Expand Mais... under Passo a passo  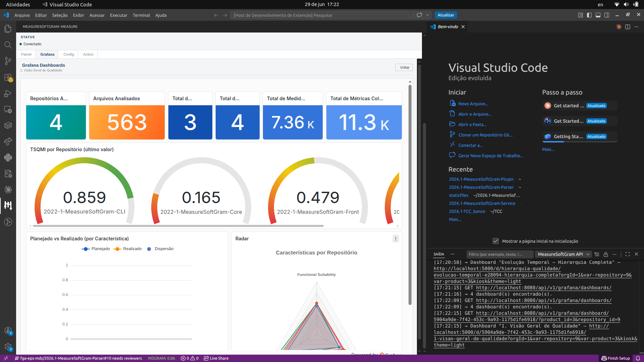tap(548, 149)
